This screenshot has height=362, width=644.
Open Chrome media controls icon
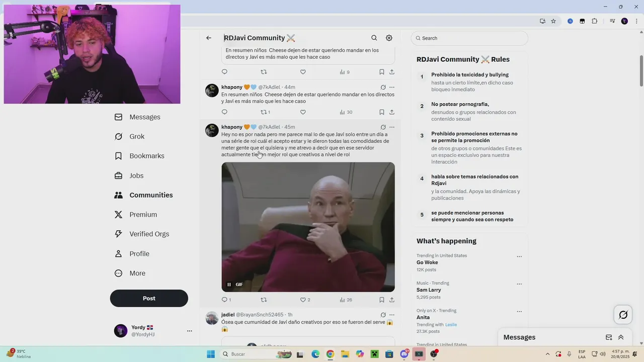612,21
